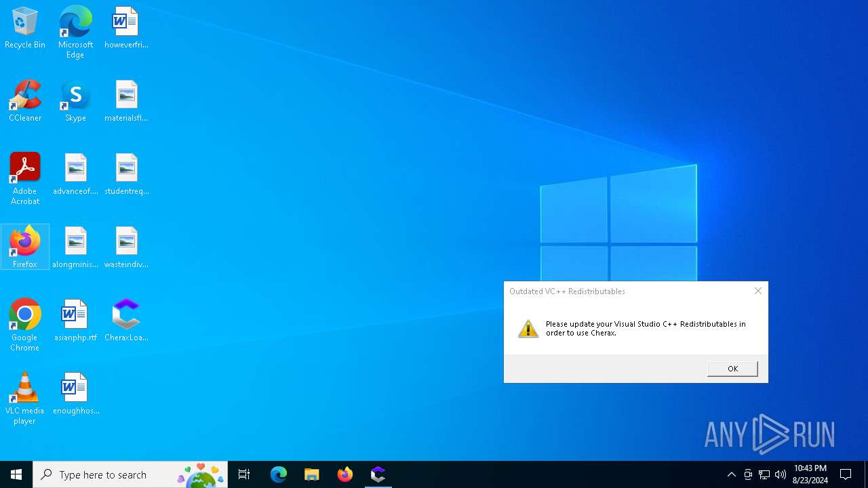This screenshot has width=868, height=488.
Task: Select the CheraxLoa... desktop icon
Action: pyautogui.click(x=126, y=321)
